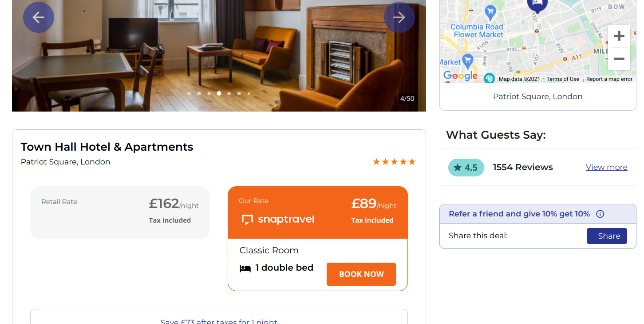Click the Google logo on map
This screenshot has height=324, width=644.
tap(460, 76)
